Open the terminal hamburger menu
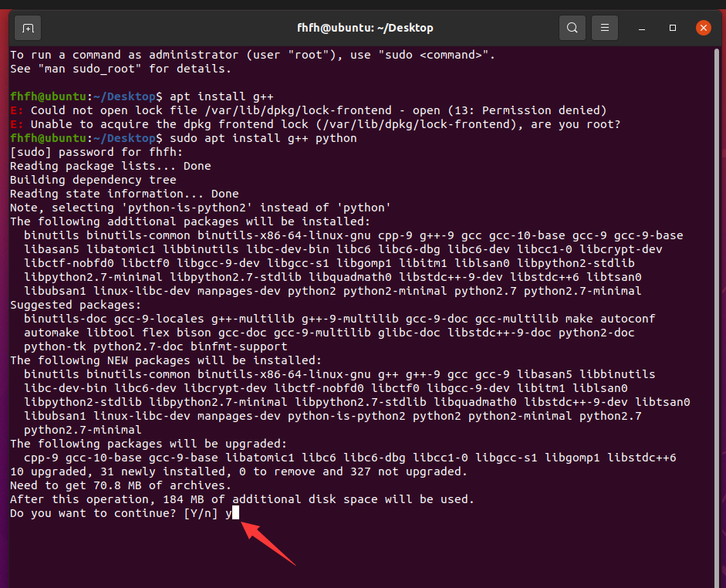Image resolution: width=726 pixels, height=588 pixels. click(x=605, y=28)
